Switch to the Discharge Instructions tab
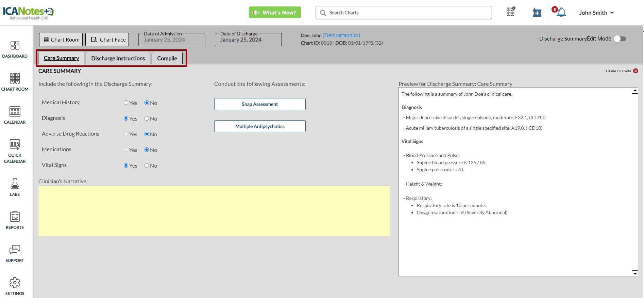This screenshot has width=644, height=298. pyautogui.click(x=118, y=58)
